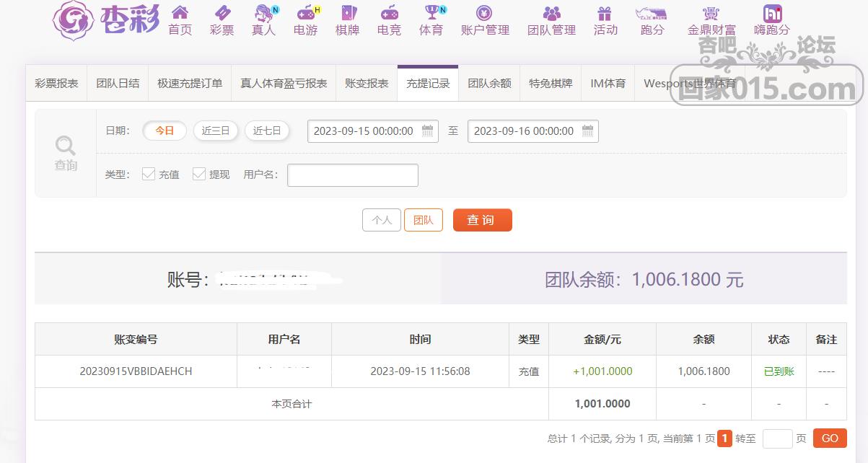This screenshot has width=868, height=463.
Task: Click the GO page jump button
Action: [x=830, y=438]
